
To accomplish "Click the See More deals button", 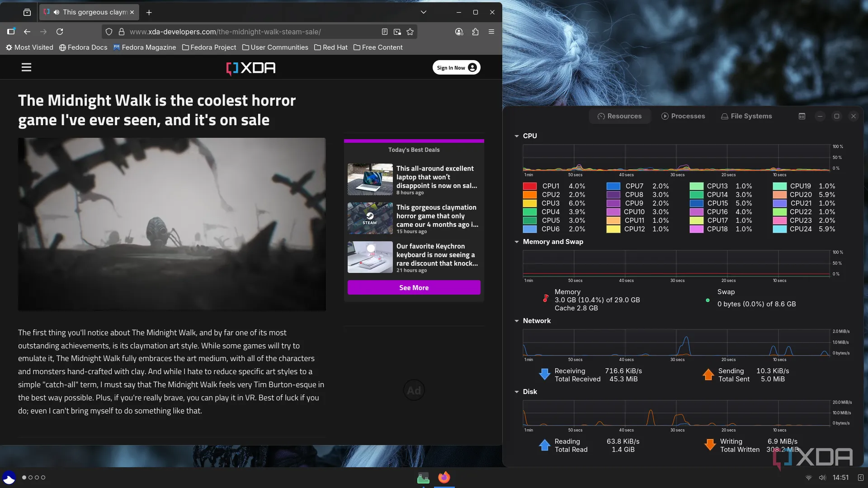I will (414, 287).
